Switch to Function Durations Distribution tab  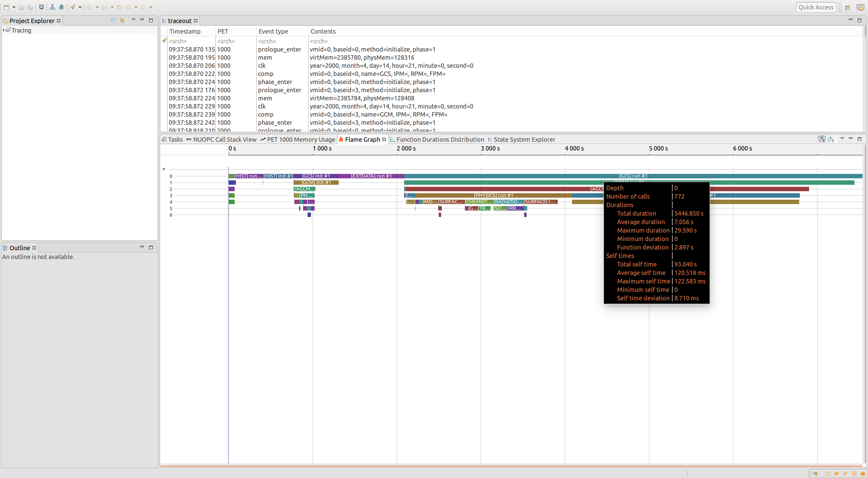[437, 139]
